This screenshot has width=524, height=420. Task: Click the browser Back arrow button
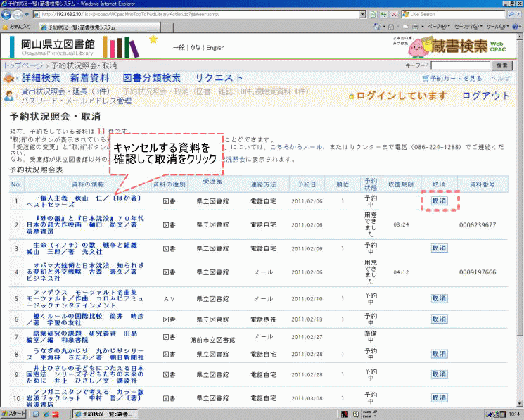click(6, 14)
